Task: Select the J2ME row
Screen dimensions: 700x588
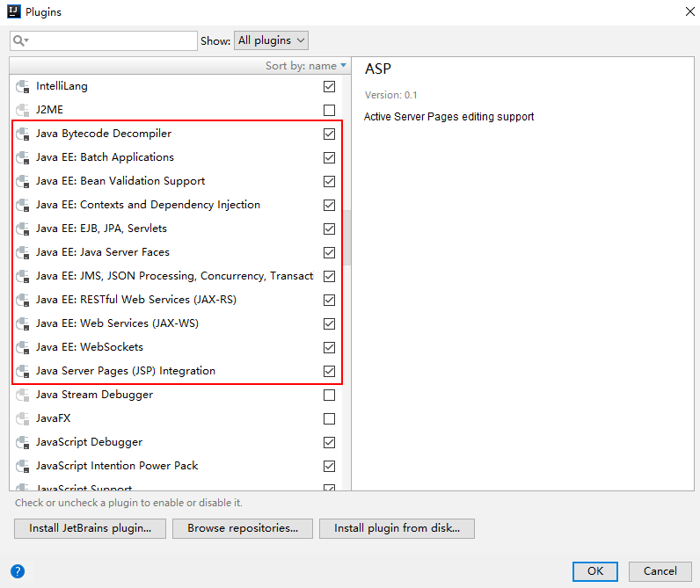Action: point(177,110)
